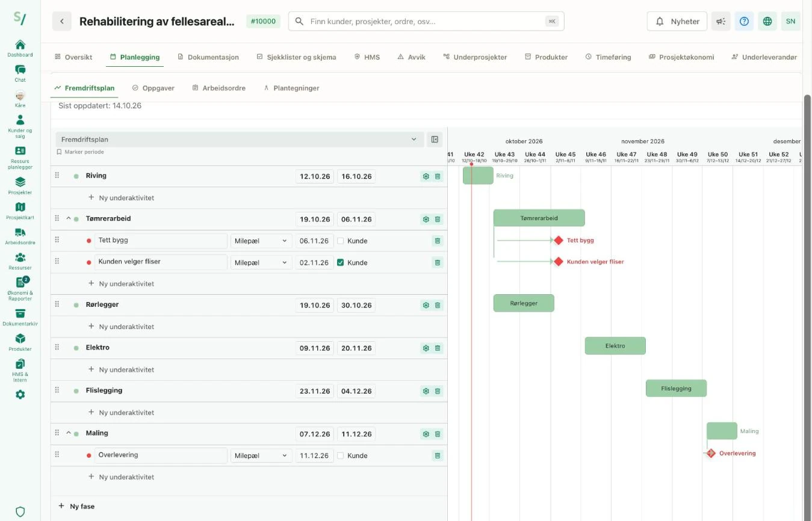The width and height of the screenshot is (812, 521).
Task: Click the Flislegging Gantt bar
Action: coord(676,388)
